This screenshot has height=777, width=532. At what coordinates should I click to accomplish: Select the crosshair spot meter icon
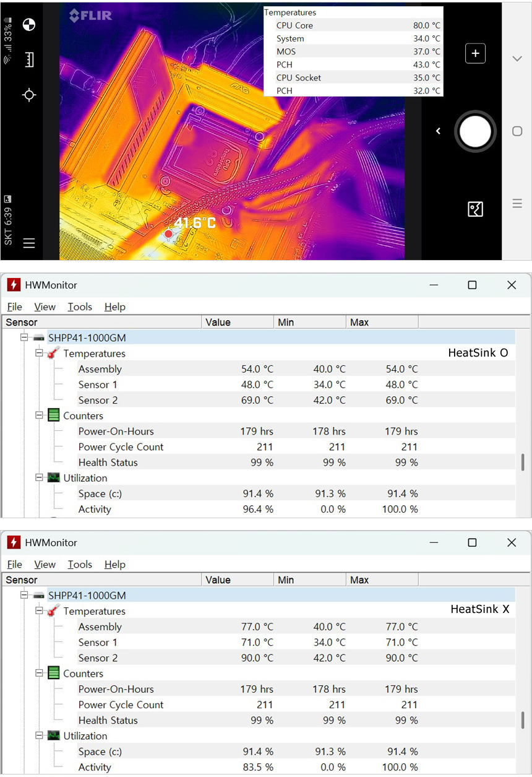[29, 95]
